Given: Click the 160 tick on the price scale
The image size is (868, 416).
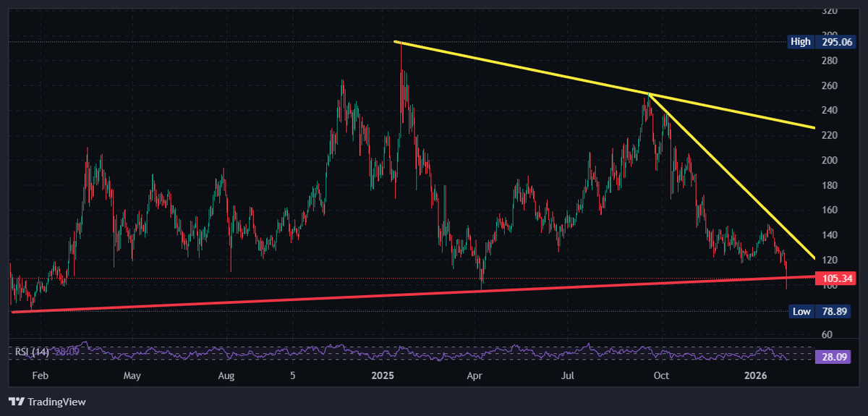Looking at the screenshot, I should pos(830,210).
